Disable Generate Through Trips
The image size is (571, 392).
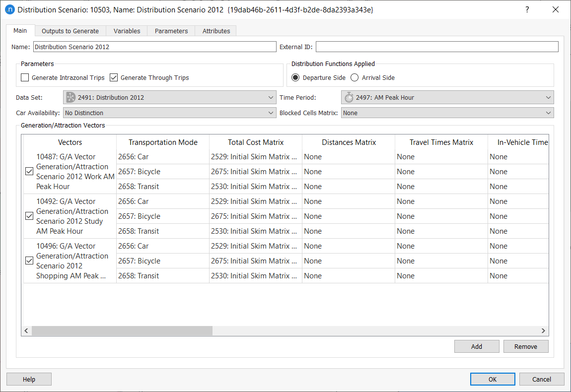pos(113,77)
